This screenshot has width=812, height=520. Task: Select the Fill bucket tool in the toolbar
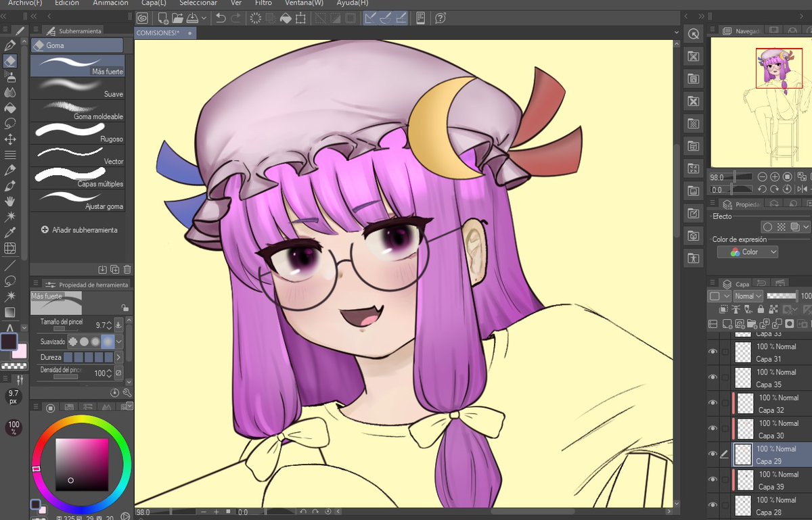10,108
